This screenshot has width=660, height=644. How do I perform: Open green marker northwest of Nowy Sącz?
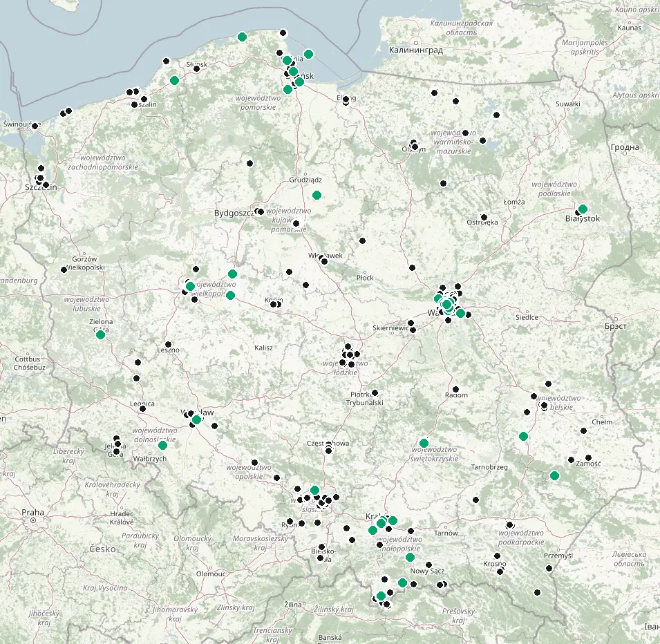(410, 558)
